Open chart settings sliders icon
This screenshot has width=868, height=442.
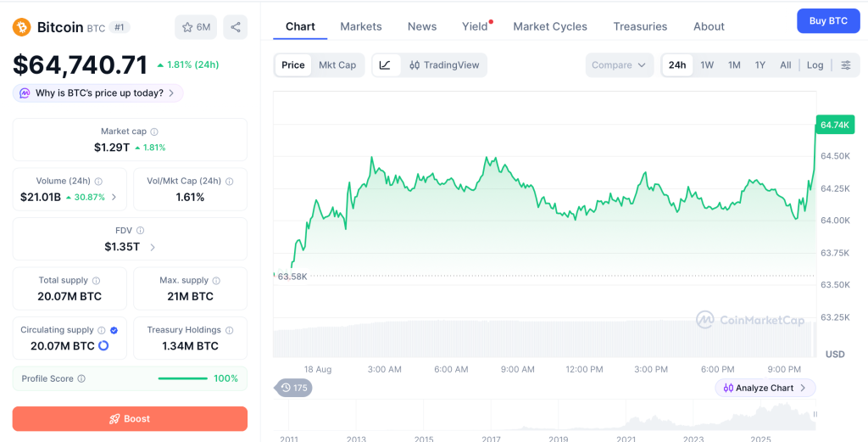(846, 64)
